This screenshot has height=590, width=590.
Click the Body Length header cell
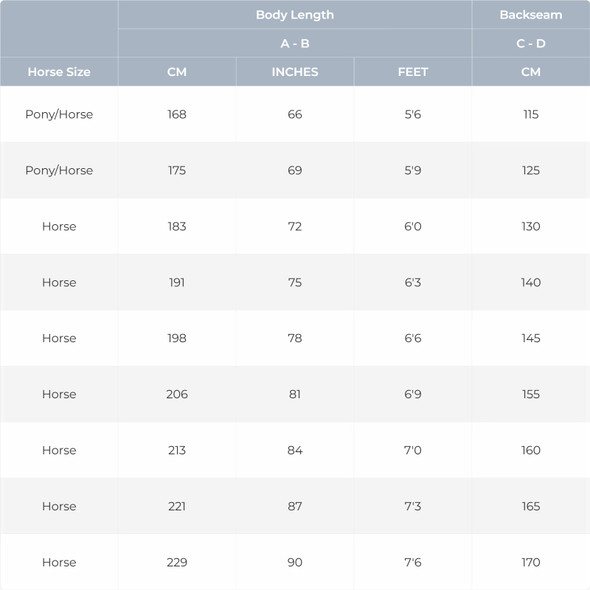coord(295,15)
